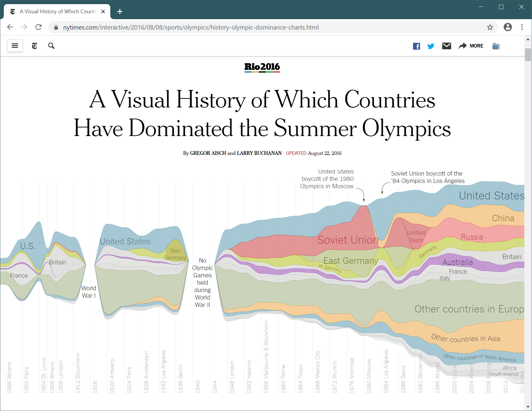Open the site search magnifier

tap(51, 46)
